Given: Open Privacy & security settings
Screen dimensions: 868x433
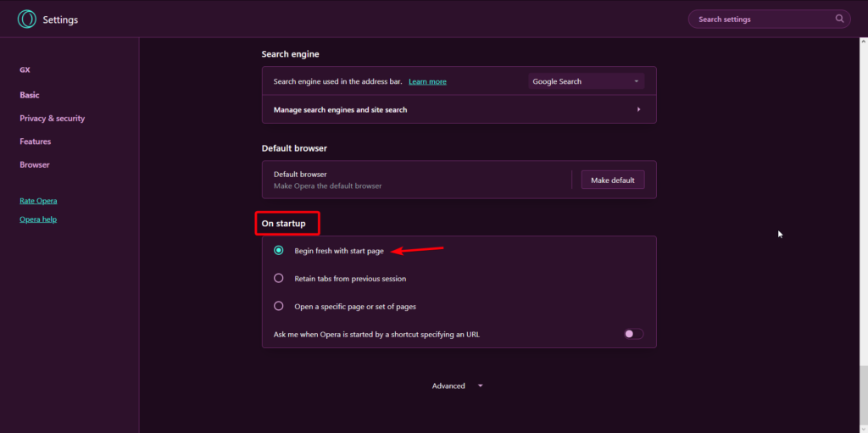Looking at the screenshot, I should coord(52,119).
